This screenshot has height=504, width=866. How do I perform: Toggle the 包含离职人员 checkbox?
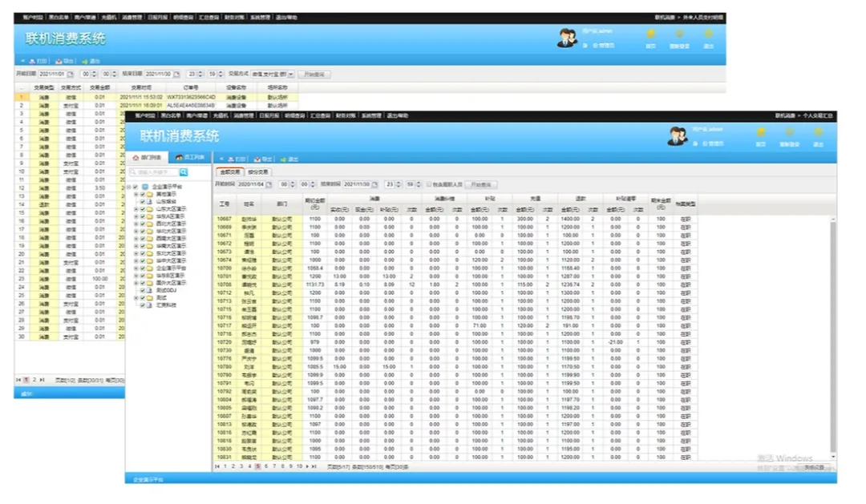point(429,184)
